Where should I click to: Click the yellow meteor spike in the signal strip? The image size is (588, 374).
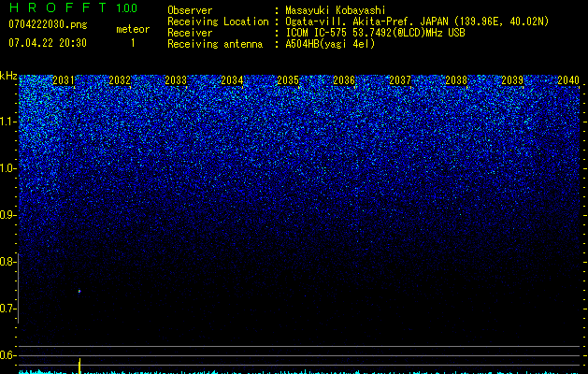click(79, 366)
